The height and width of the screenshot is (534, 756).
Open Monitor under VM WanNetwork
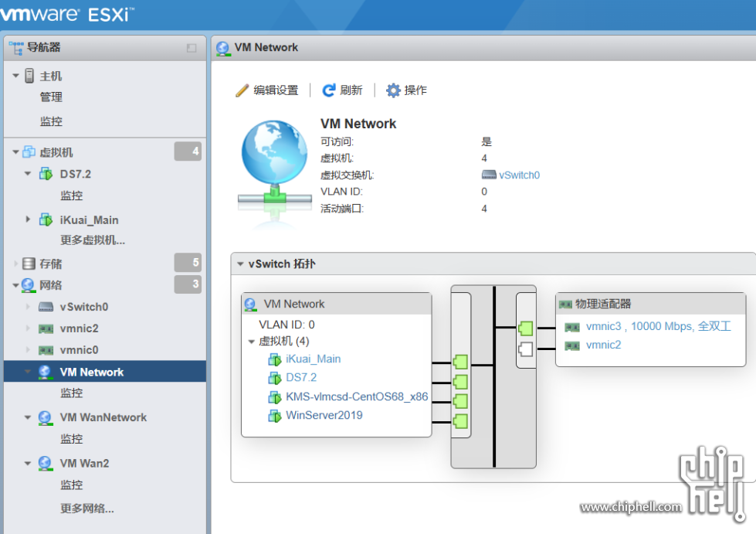pos(71,439)
